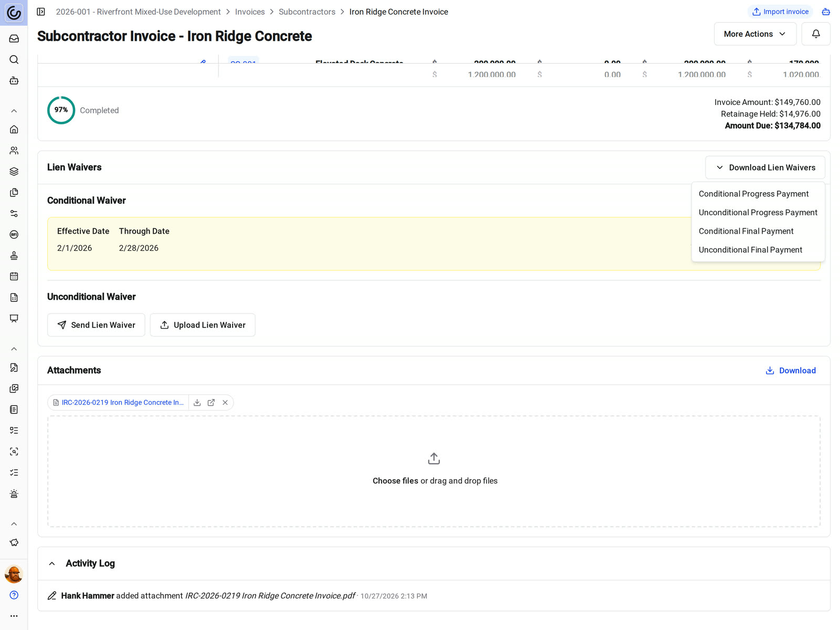The image size is (840, 630).
Task: Open the photo gallery icon in the sidebar
Action: [14, 388]
